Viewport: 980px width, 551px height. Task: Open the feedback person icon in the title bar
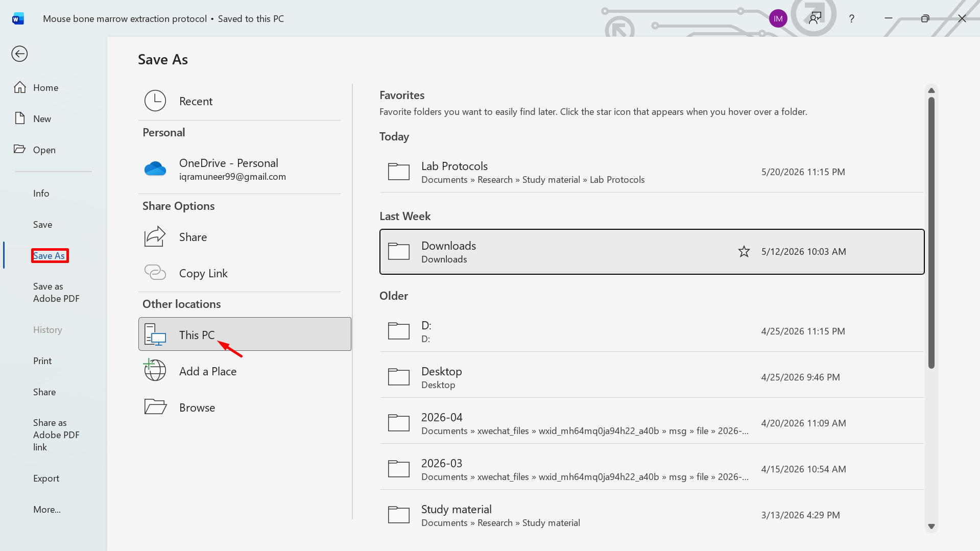(x=815, y=19)
